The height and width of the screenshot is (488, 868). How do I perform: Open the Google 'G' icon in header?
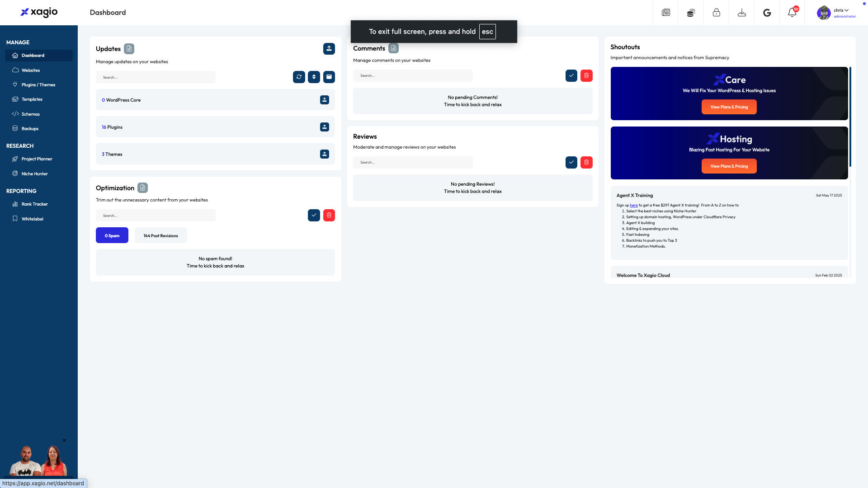tap(767, 13)
